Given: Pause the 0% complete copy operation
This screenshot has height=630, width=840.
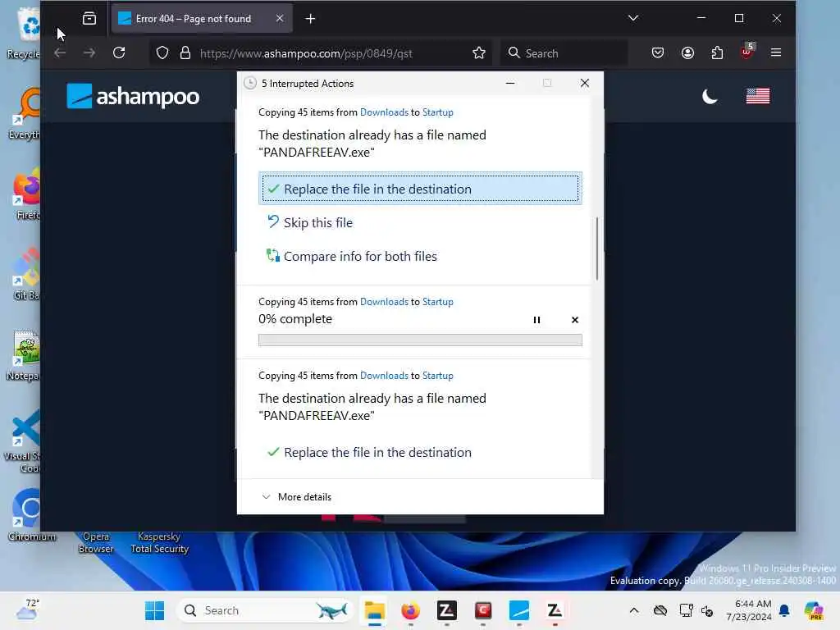Looking at the screenshot, I should 536,320.
